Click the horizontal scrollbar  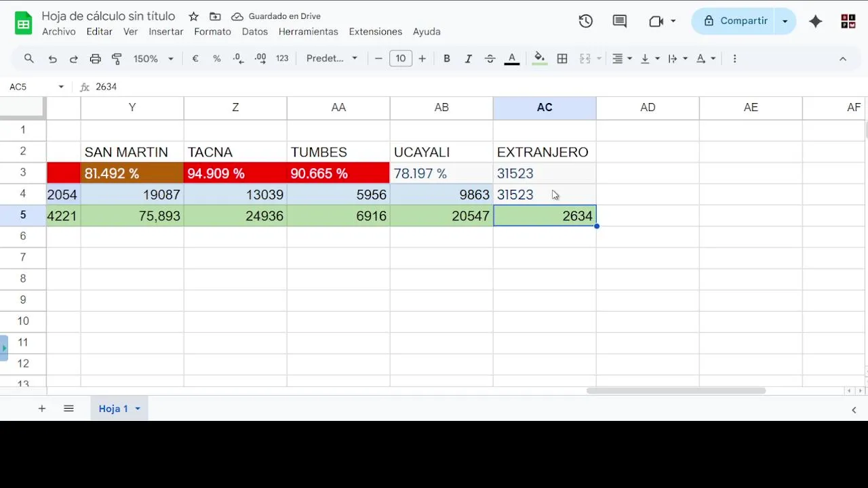[x=676, y=390]
